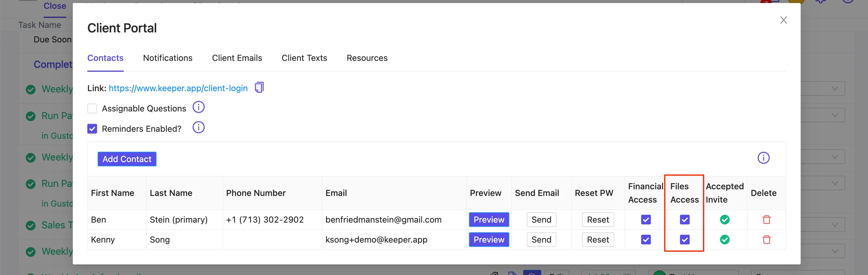Close the Client Portal dialog

click(x=783, y=20)
